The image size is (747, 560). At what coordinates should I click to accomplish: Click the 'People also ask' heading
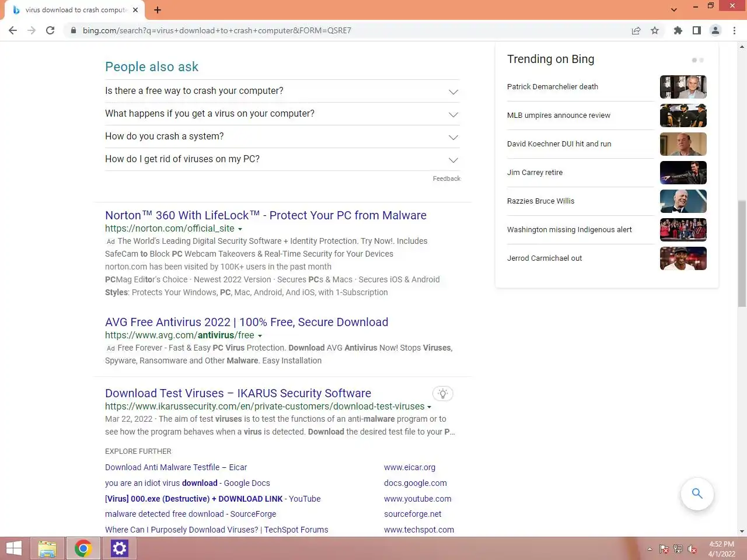click(x=152, y=67)
